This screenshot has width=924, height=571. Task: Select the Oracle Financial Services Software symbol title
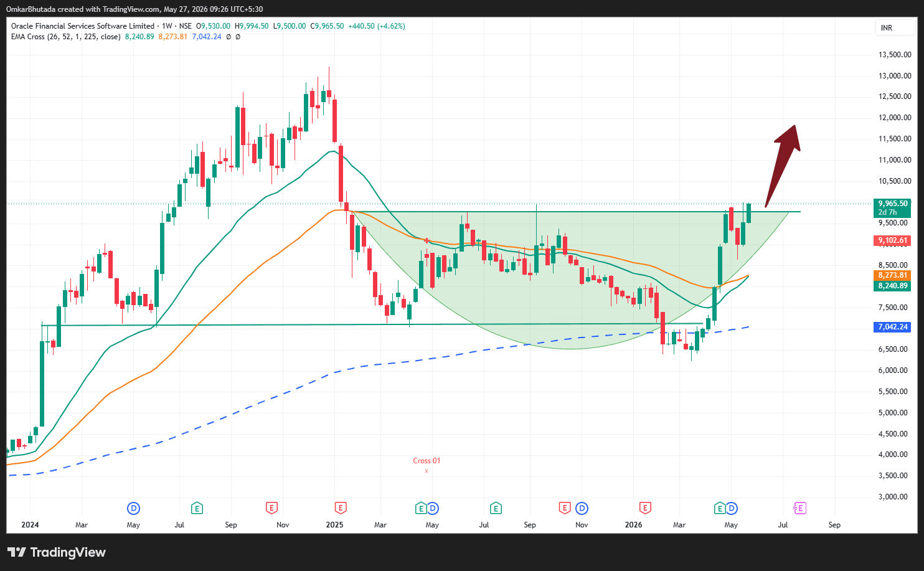[83, 26]
